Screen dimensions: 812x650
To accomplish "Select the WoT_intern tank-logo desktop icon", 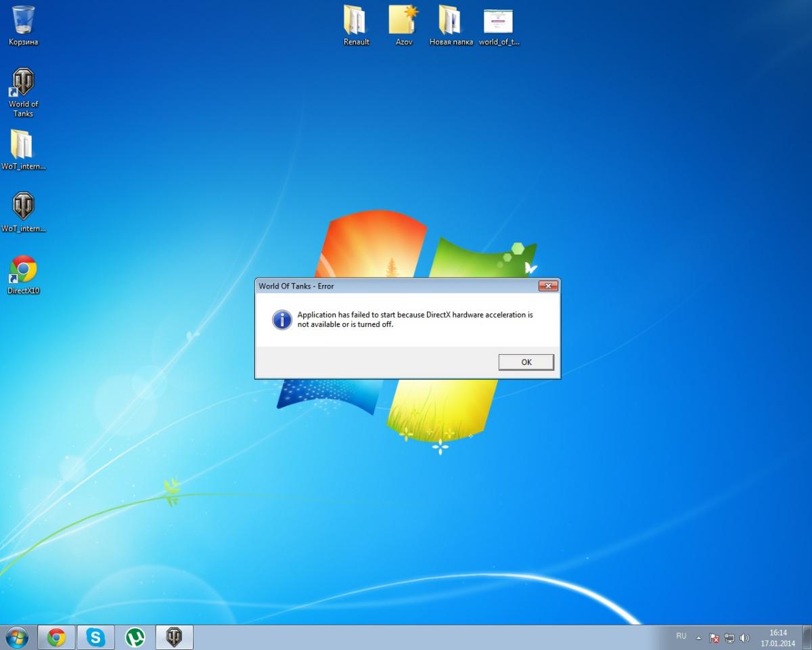I will pyautogui.click(x=24, y=207).
